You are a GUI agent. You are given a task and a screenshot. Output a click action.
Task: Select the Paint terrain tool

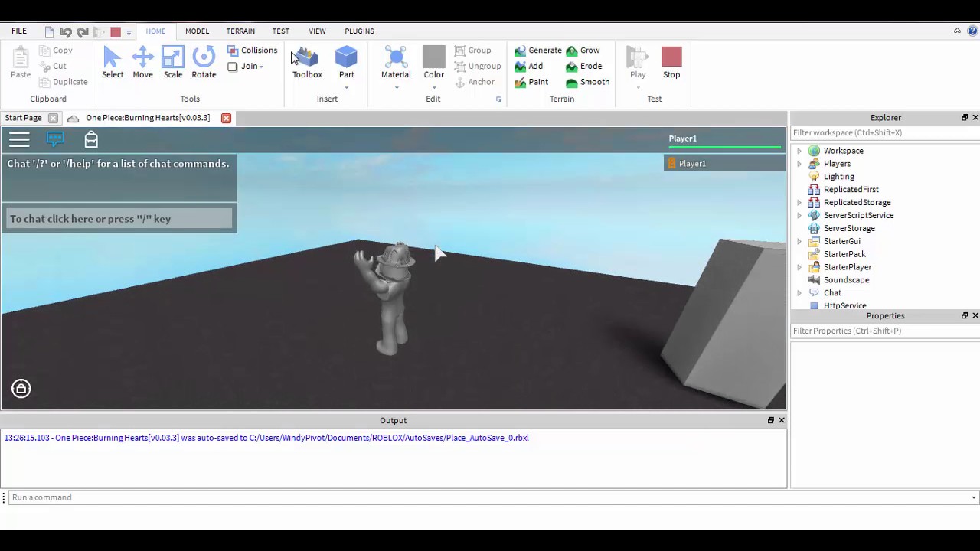point(531,82)
